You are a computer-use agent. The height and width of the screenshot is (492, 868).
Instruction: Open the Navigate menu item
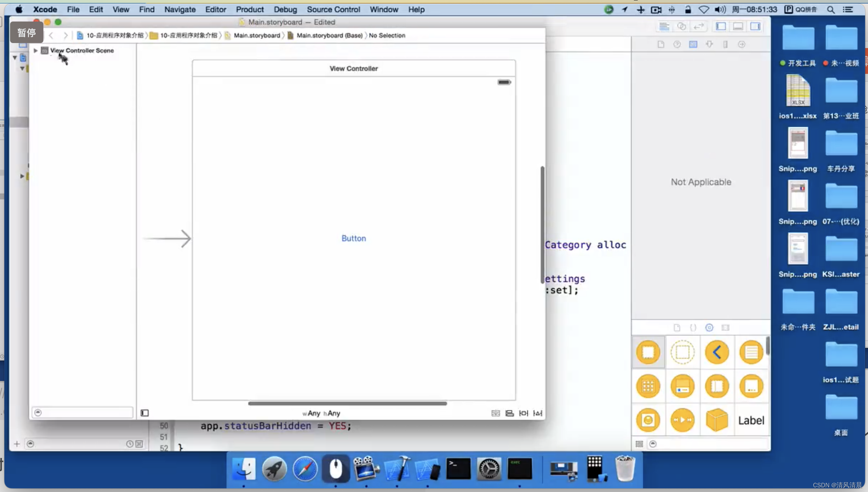coord(179,9)
